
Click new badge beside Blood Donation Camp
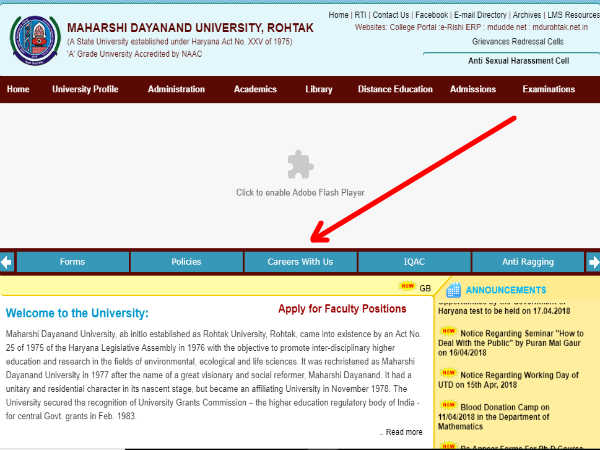tap(448, 404)
